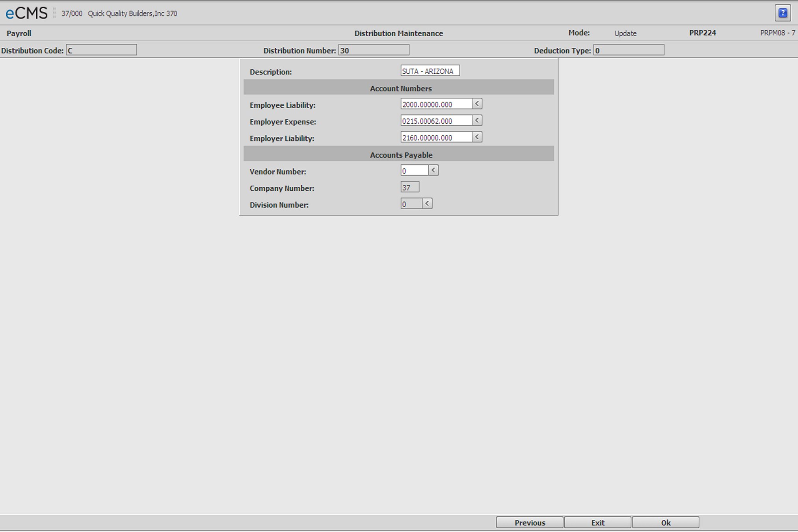
Task: Click the Exit button
Action: pos(597,523)
